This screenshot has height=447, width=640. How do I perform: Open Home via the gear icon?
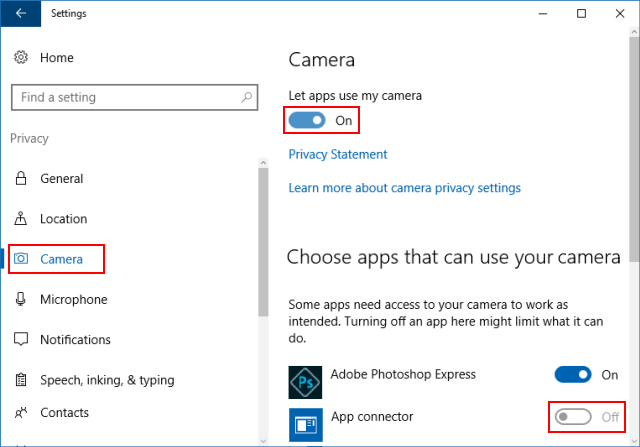pyautogui.click(x=21, y=58)
